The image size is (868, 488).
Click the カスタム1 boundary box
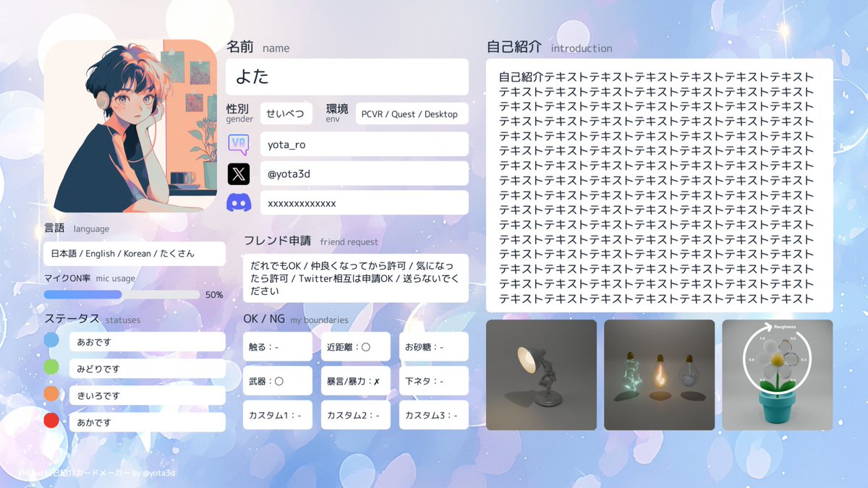point(278,415)
